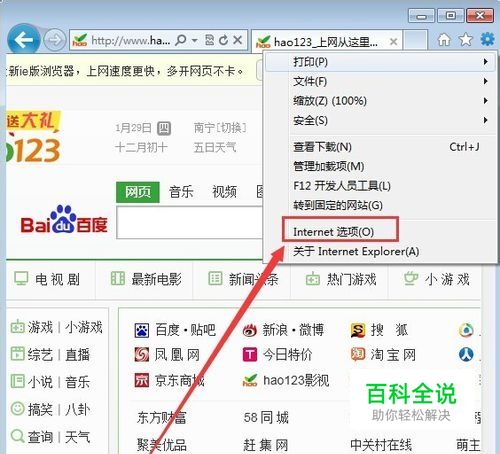Open the 安全(S) submenu
Viewport: 500px width, 454px height.
pos(380,120)
